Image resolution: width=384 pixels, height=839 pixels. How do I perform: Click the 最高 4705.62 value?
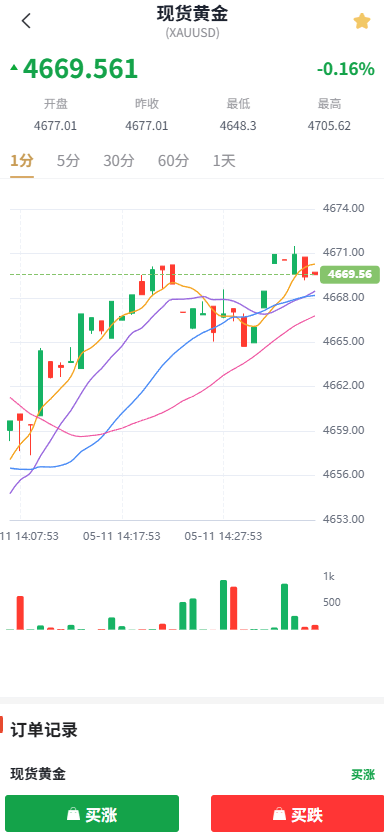(329, 126)
